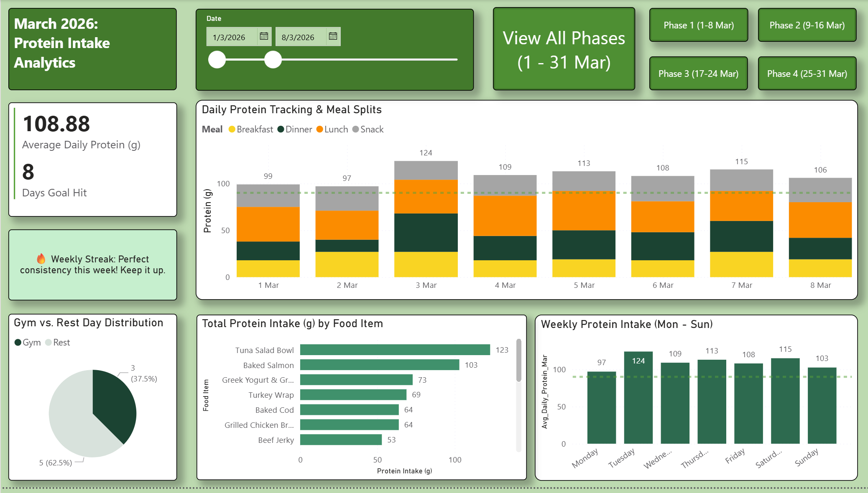
Task: Select the Tuesday bar in weekly chart
Action: click(638, 397)
